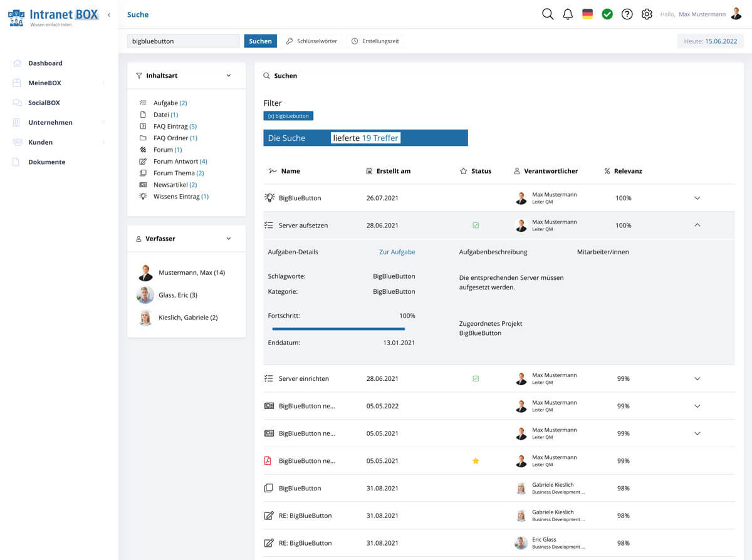
Task: Toggle green status checkbox for Server aufsetzen
Action: click(x=476, y=226)
